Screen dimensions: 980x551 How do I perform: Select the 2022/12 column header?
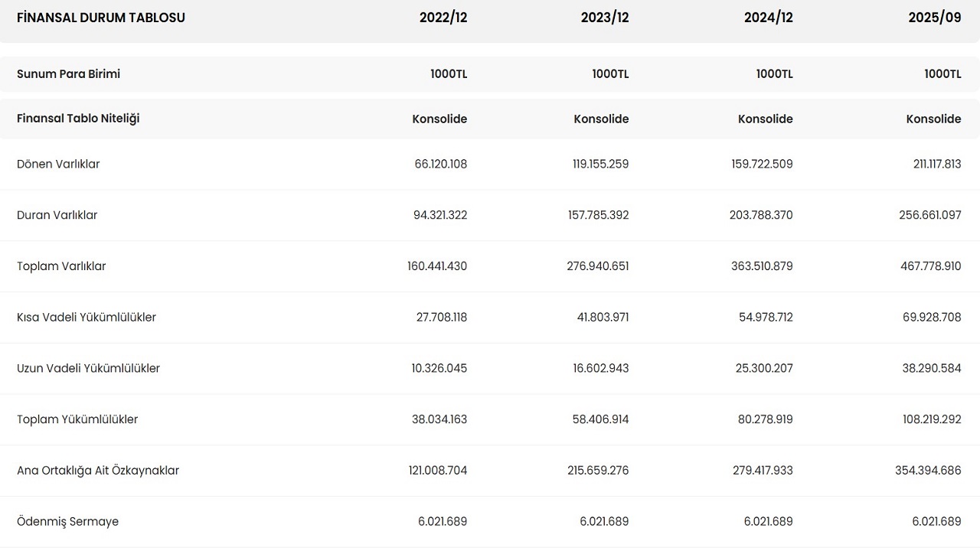coord(443,18)
